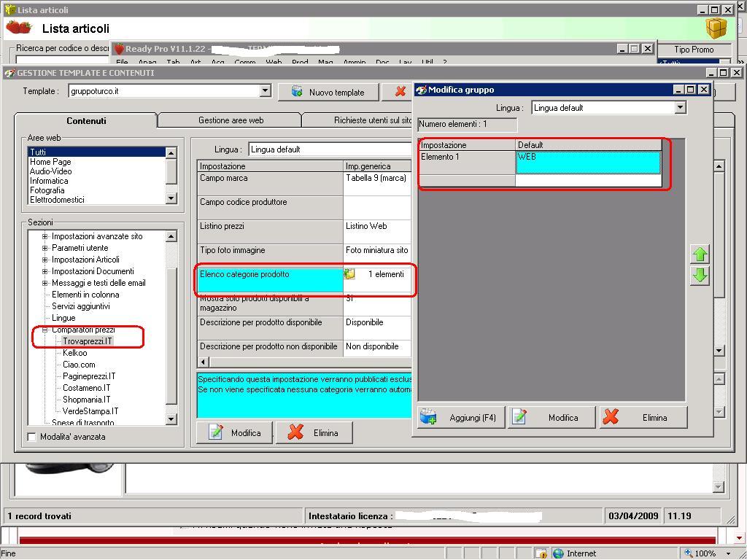
Task: Click the green down arrow icon
Action: click(700, 276)
